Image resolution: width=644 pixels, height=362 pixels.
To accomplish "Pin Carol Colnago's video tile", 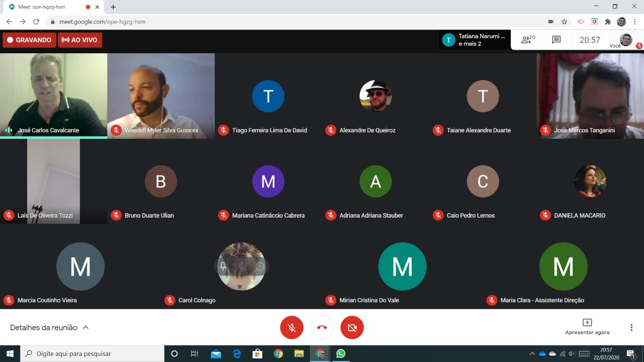I will tap(223, 267).
